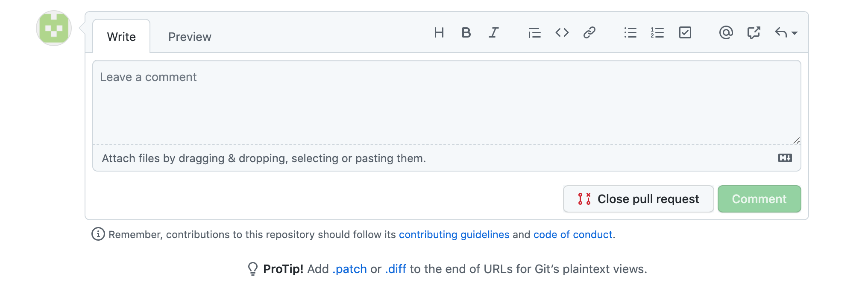Image resolution: width=868 pixels, height=297 pixels.
Task: Click in the Leave a comment field
Action: tap(446, 102)
